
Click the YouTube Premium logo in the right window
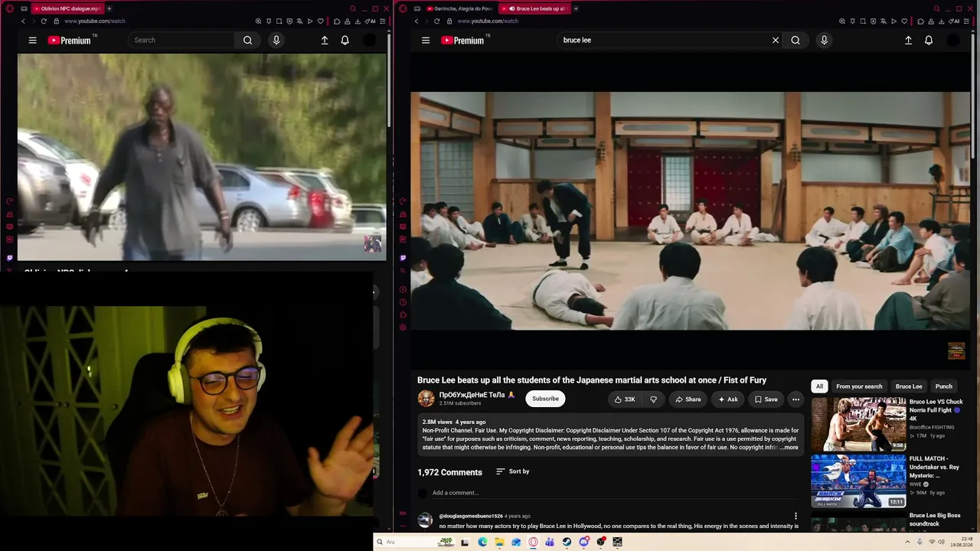pos(463,40)
